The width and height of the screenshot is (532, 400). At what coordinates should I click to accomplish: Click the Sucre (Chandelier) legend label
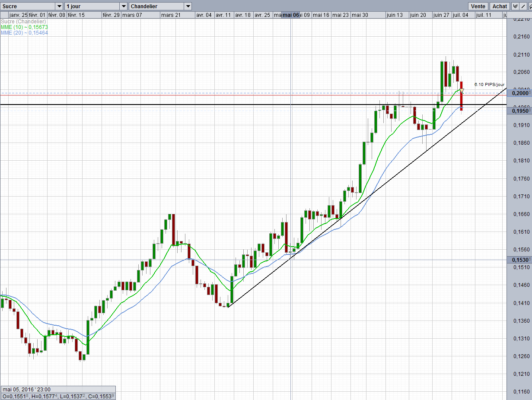23,22
